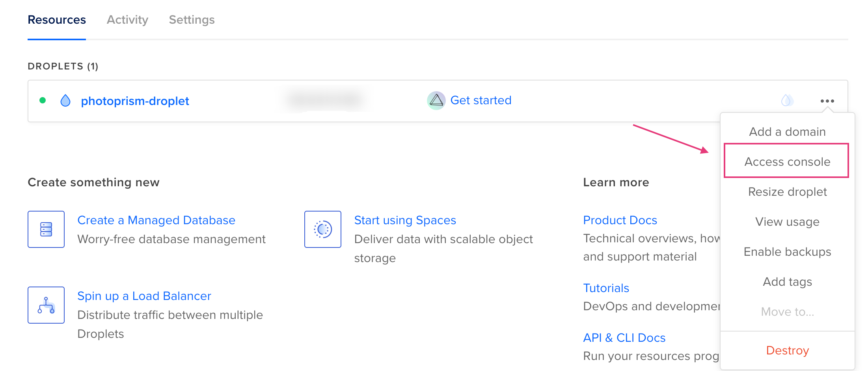Click the droplet water icon beside photoprism-droplet

pyautogui.click(x=65, y=101)
